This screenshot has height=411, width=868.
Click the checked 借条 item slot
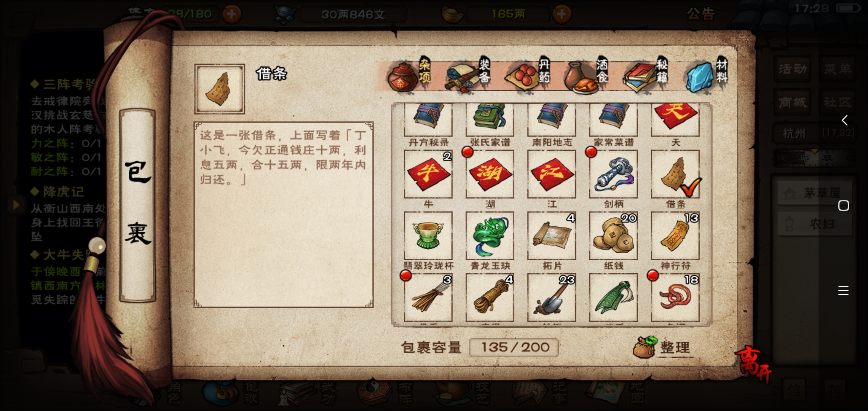pos(675,174)
